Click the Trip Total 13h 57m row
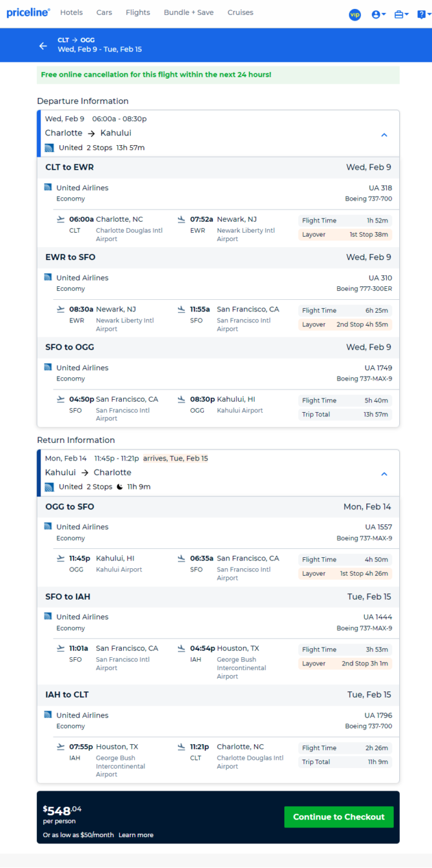Viewport: 432px width, 868px height. pos(345,415)
